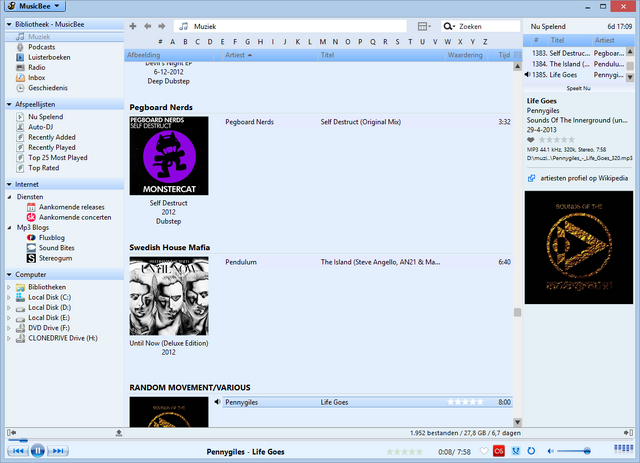Collapse the Afspeellijsten section
The height and width of the screenshot is (463, 640).
(x=9, y=105)
